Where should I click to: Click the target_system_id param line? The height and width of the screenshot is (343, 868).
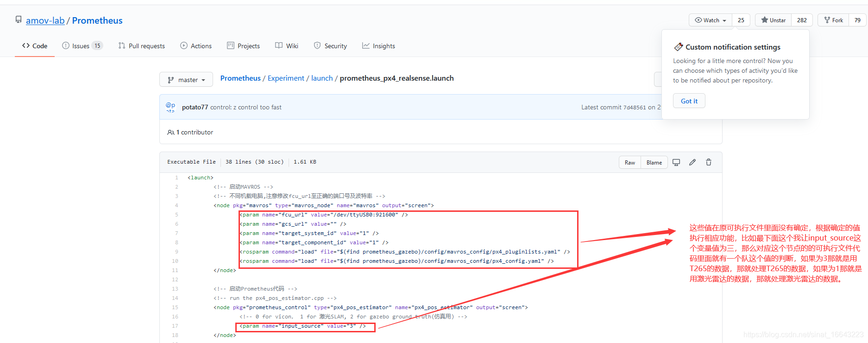pos(309,233)
